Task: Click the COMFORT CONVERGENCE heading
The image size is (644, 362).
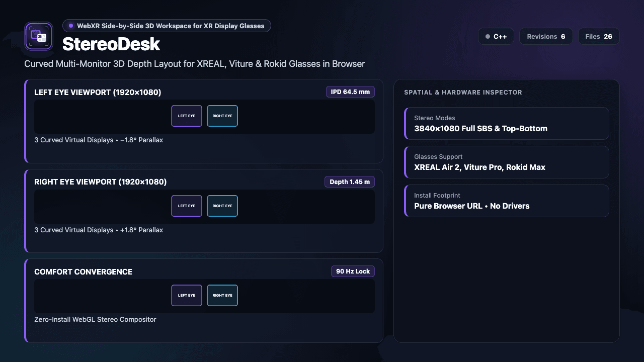Action: click(x=84, y=272)
